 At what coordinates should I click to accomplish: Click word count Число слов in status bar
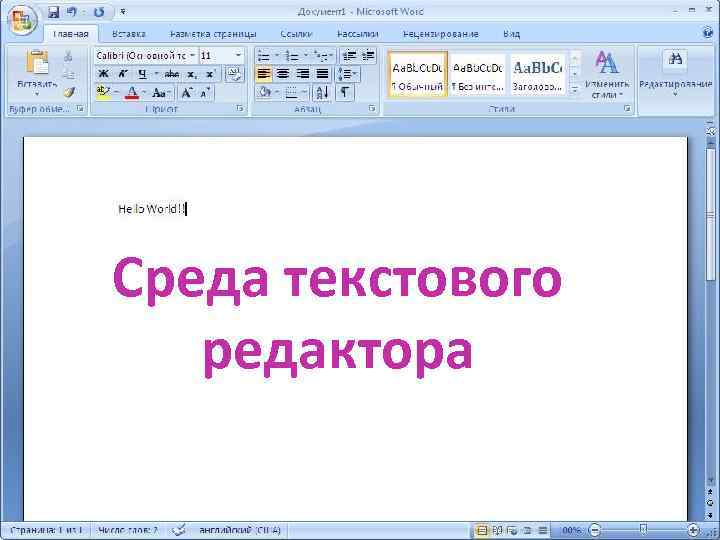pos(128,530)
